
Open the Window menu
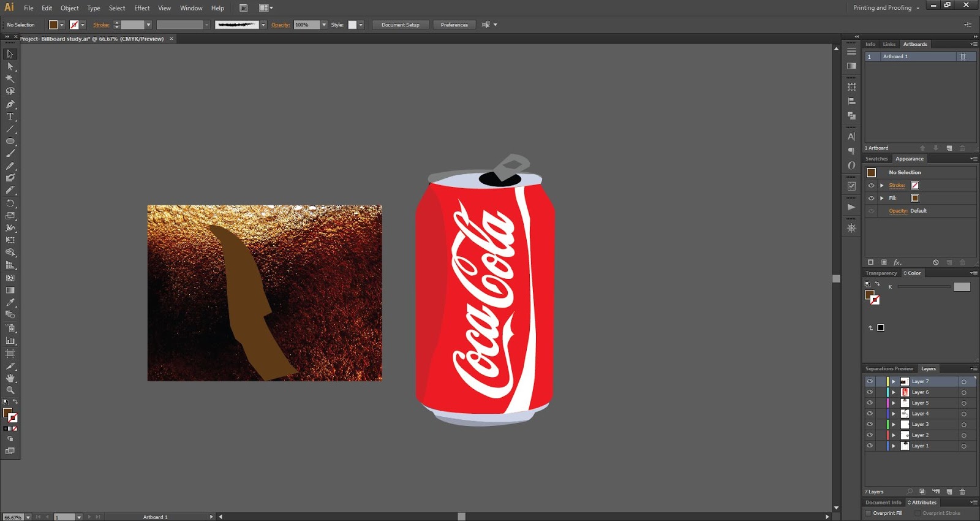coord(191,8)
